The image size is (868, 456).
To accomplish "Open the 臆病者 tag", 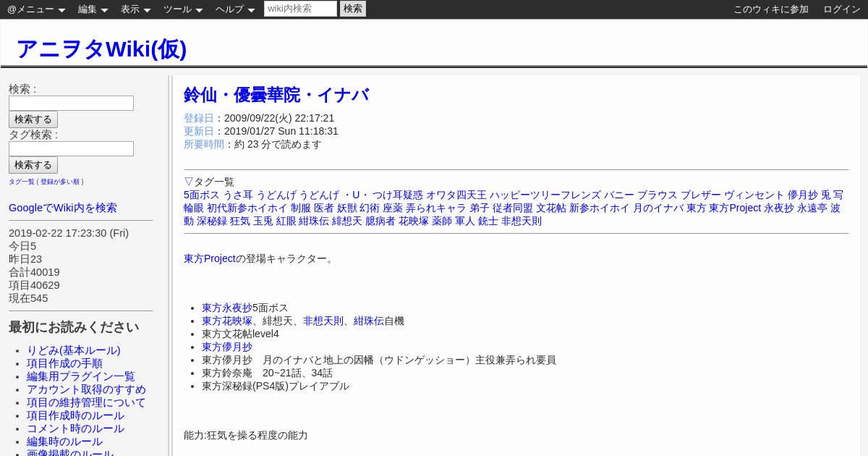I will click(x=380, y=221).
